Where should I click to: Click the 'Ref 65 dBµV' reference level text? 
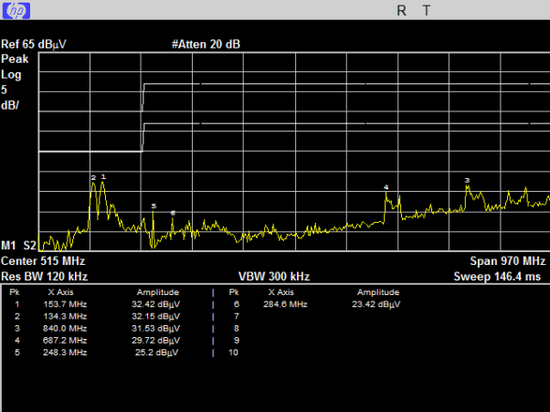pyautogui.click(x=34, y=45)
